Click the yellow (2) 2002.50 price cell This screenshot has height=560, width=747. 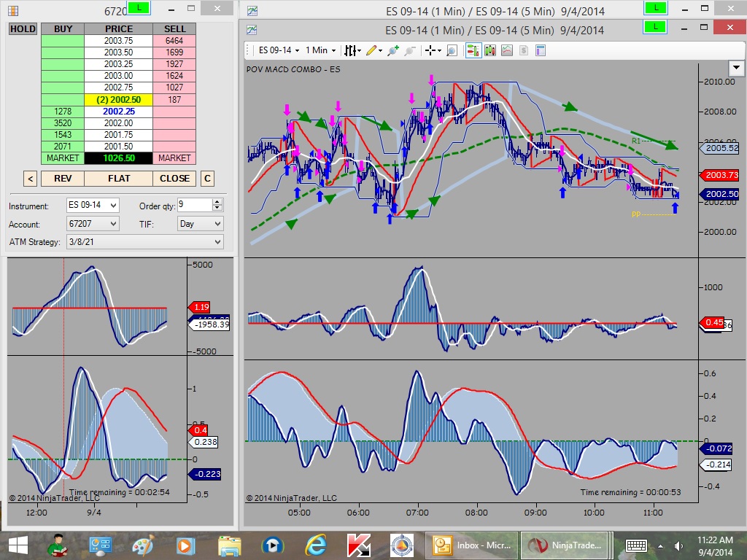(x=119, y=99)
